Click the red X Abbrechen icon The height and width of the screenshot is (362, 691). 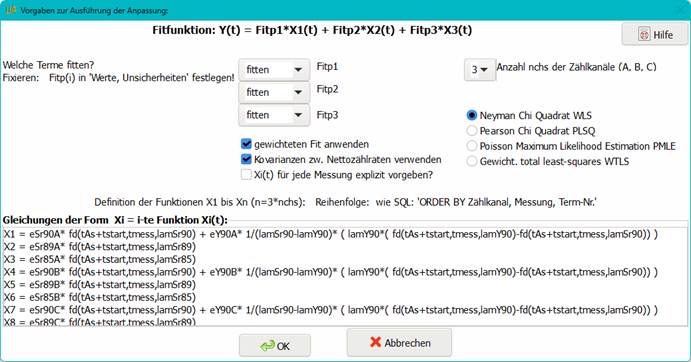(375, 342)
